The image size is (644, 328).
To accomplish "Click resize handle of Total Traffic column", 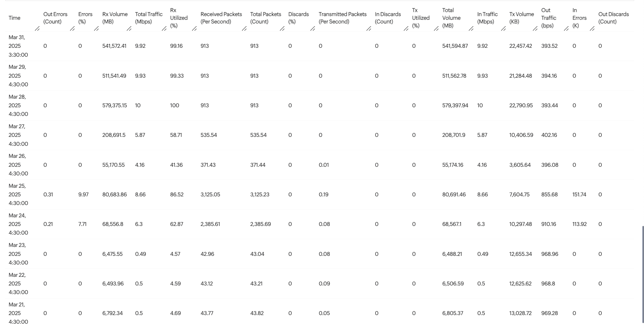I will 164,29.
